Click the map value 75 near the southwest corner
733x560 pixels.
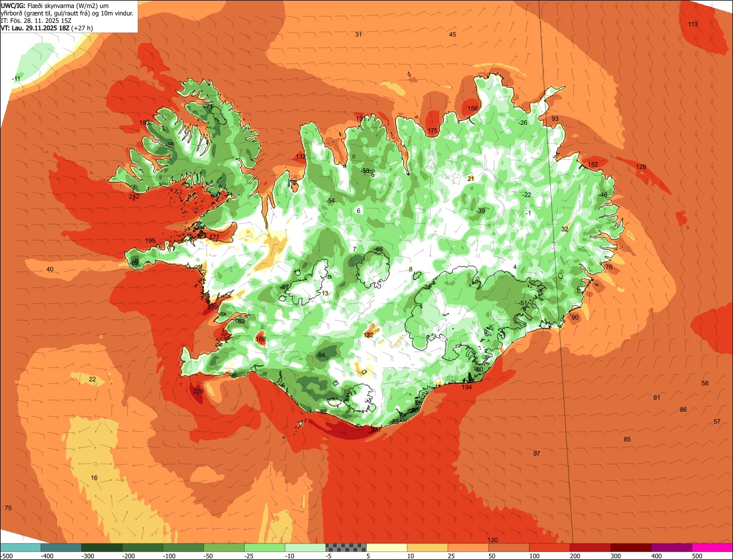(8, 508)
